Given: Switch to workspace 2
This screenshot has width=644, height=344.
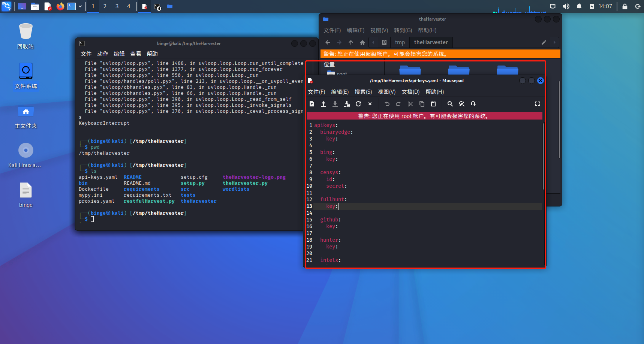Looking at the screenshot, I should [105, 6].
